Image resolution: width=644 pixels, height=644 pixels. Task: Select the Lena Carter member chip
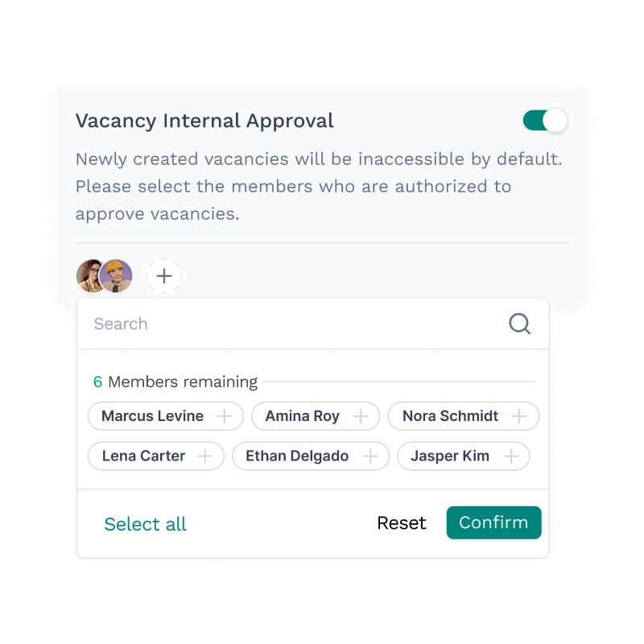(143, 456)
